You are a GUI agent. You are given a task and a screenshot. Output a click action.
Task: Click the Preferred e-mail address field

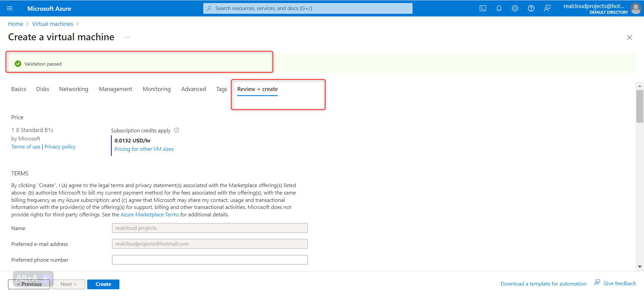[x=210, y=244]
